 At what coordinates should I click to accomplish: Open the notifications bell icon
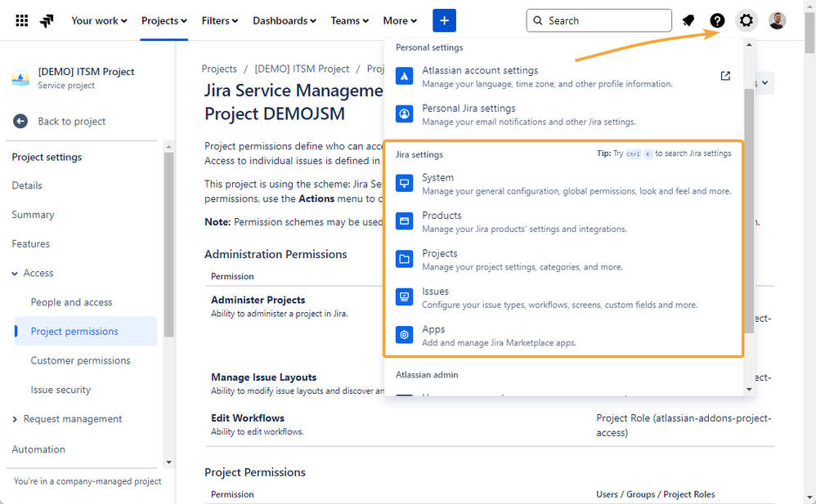pos(688,20)
